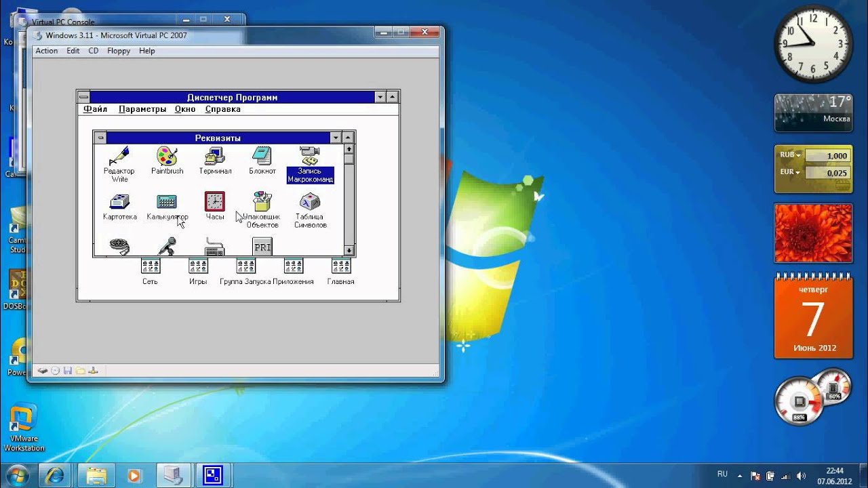Maximize the Реквизиты group window
The image size is (868, 488).
[x=348, y=138]
